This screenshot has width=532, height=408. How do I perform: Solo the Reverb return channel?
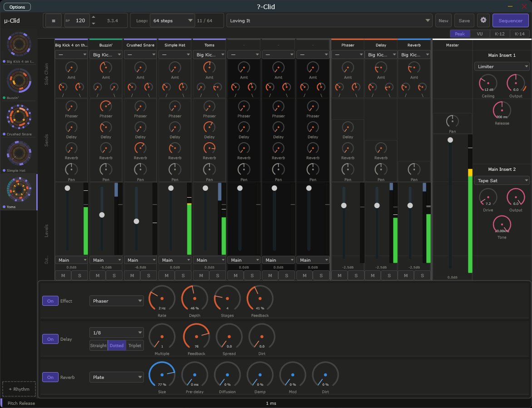click(x=422, y=275)
